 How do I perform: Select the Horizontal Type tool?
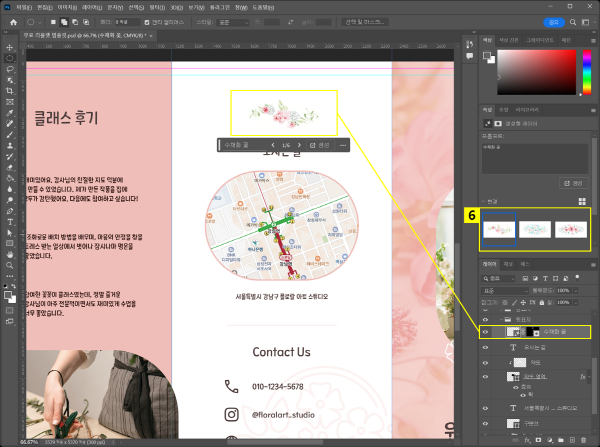(8, 222)
